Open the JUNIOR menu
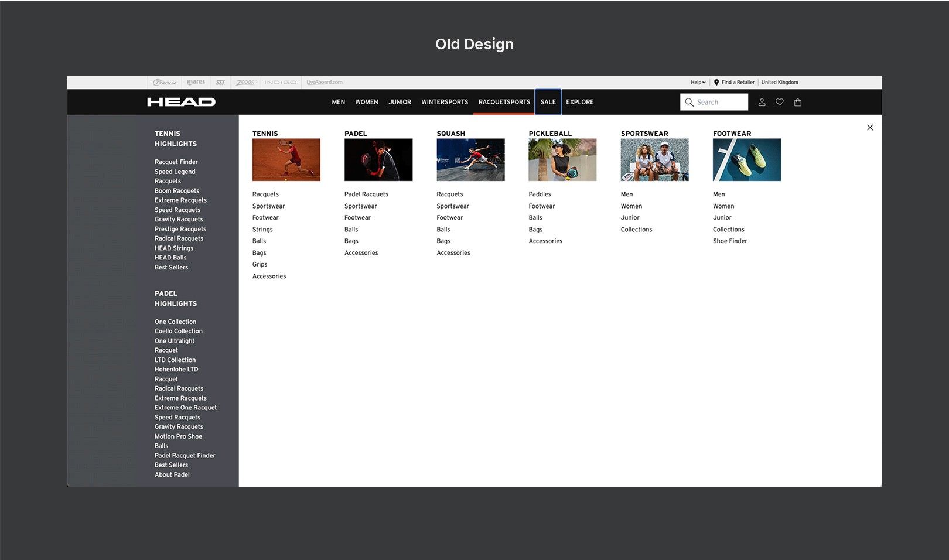Viewport: 949px width, 560px height. click(x=400, y=102)
